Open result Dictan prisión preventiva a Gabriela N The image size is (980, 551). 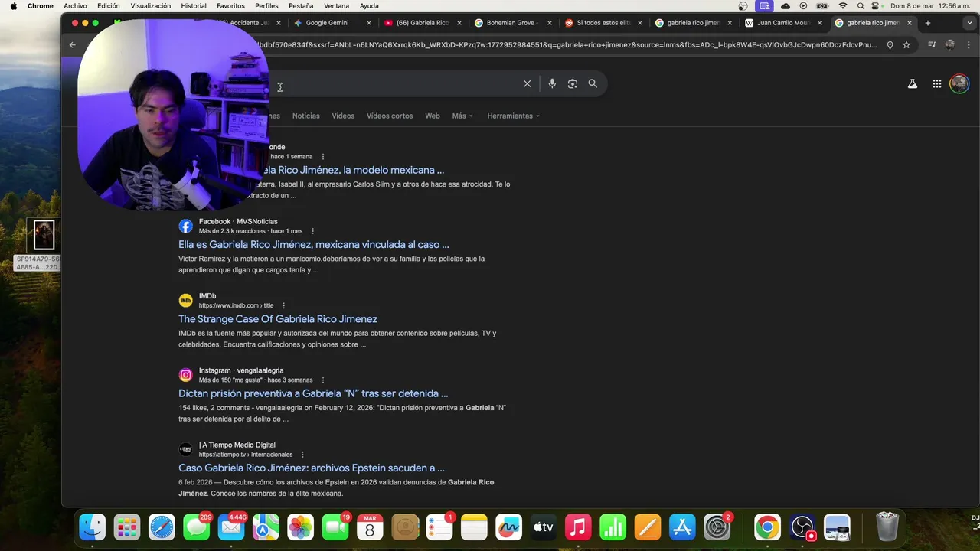[313, 393]
